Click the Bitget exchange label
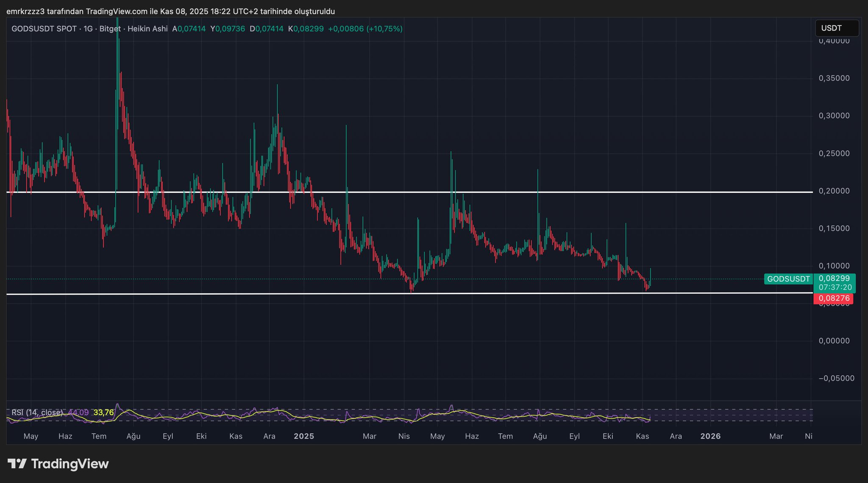The height and width of the screenshot is (483, 868). [x=110, y=29]
